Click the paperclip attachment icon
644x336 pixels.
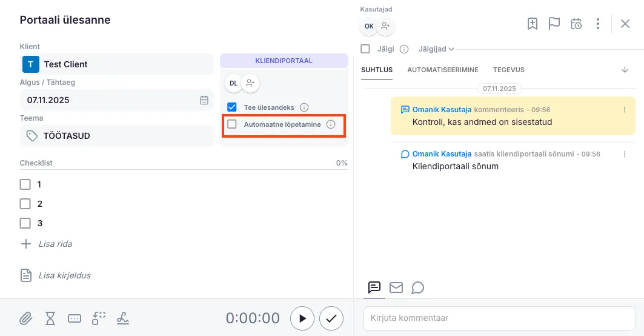click(25, 318)
